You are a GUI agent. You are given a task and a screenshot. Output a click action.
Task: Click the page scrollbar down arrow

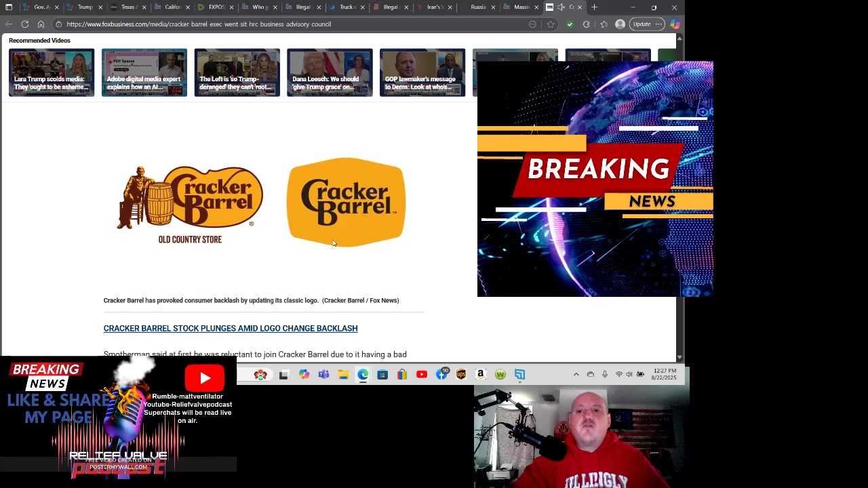tap(679, 357)
